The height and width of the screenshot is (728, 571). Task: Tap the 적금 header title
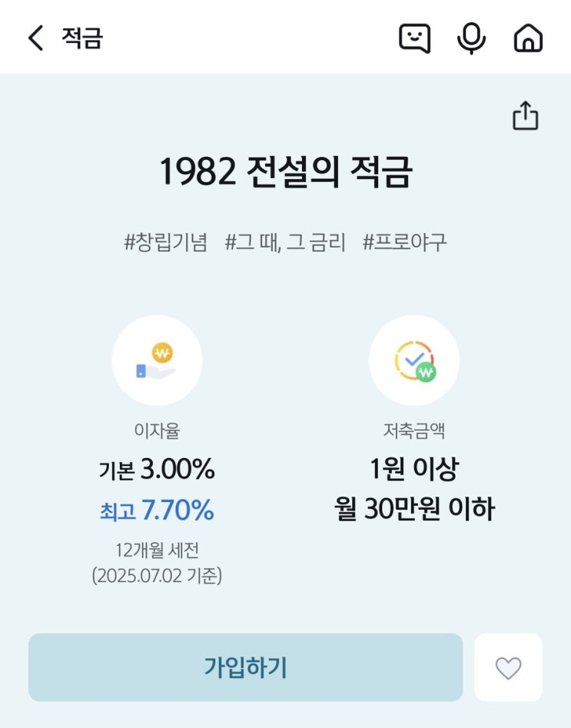point(82,38)
